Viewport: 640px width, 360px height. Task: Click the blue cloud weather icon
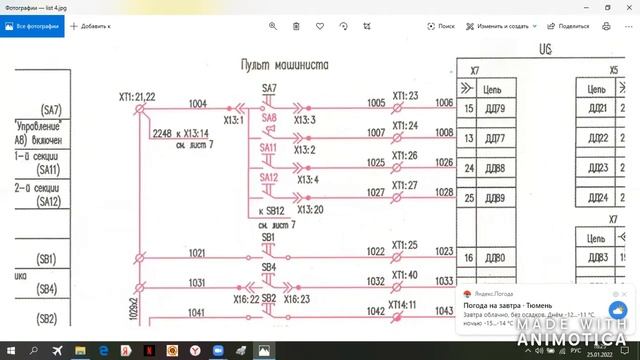coord(618,311)
